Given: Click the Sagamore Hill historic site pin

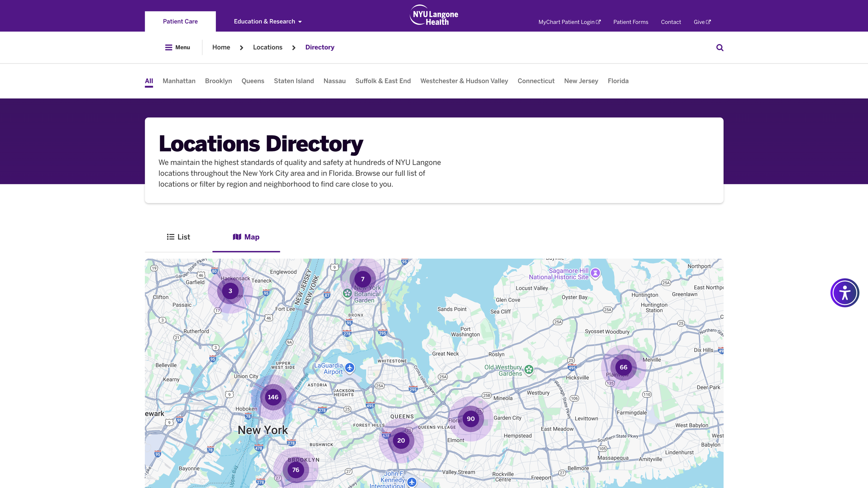Looking at the screenshot, I should (595, 273).
